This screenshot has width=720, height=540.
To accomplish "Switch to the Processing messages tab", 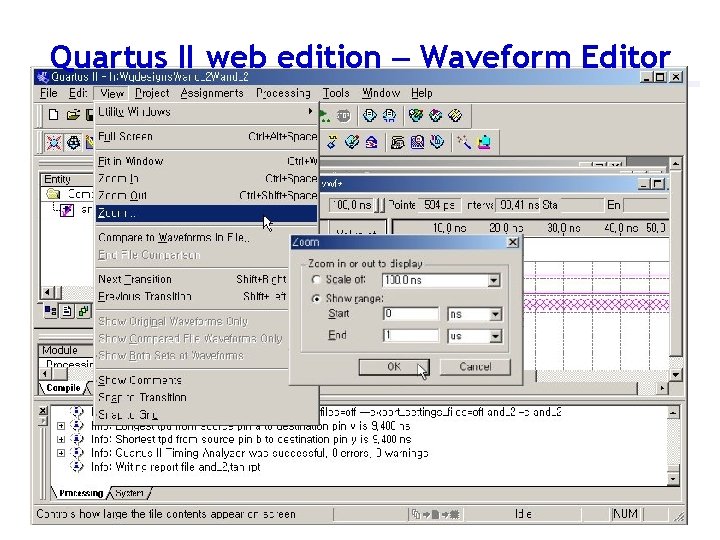I will 81,493.
